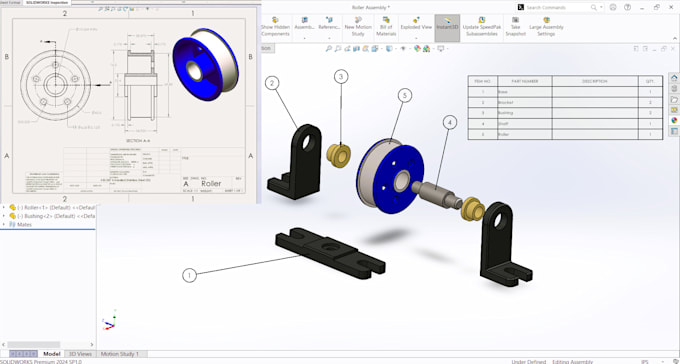
Task: Open the View Settings dropdown arrow
Action: (447, 49)
